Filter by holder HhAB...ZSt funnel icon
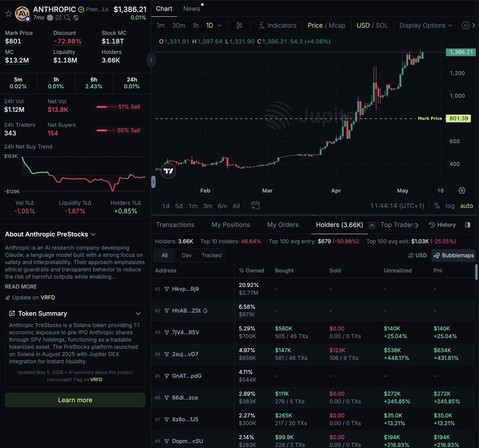The width and height of the screenshot is (479, 448). point(167,311)
